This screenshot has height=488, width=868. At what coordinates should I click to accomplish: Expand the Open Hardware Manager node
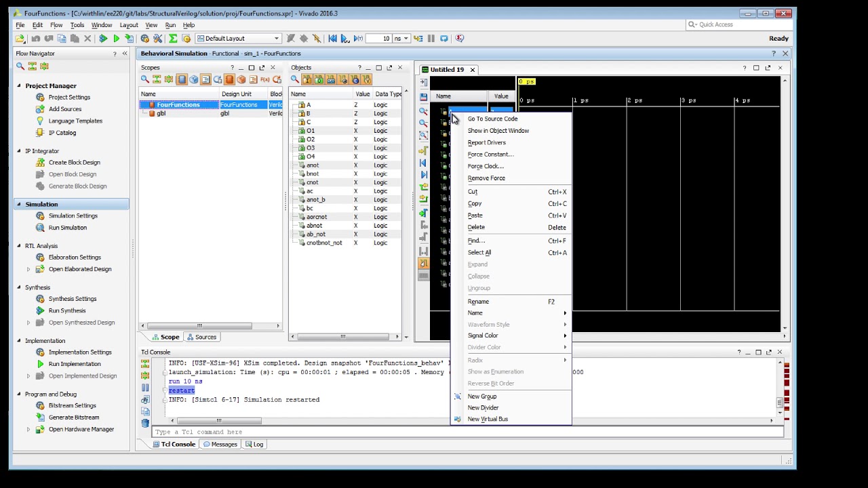28,429
